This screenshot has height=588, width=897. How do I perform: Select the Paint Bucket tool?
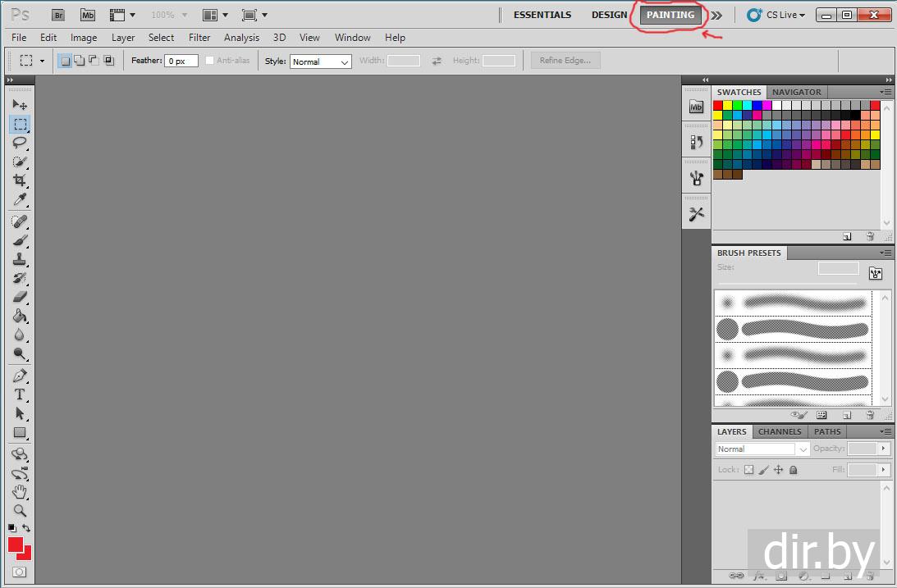[20, 316]
